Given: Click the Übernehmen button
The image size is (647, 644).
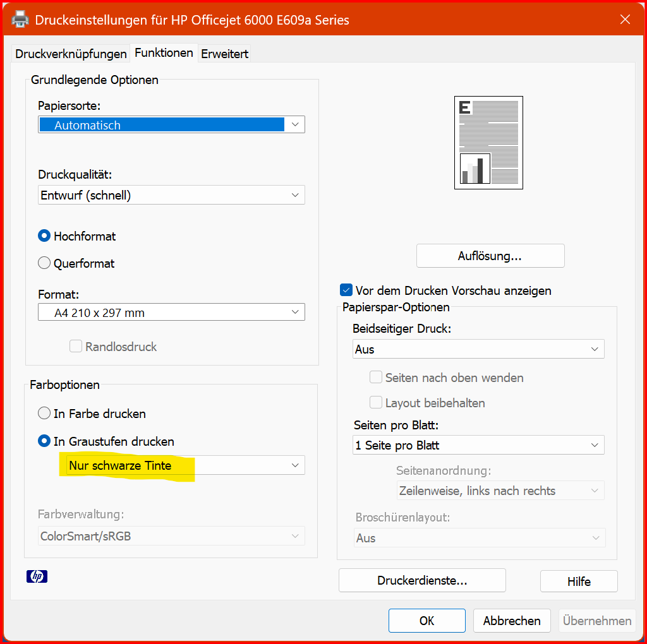Looking at the screenshot, I should (x=597, y=621).
